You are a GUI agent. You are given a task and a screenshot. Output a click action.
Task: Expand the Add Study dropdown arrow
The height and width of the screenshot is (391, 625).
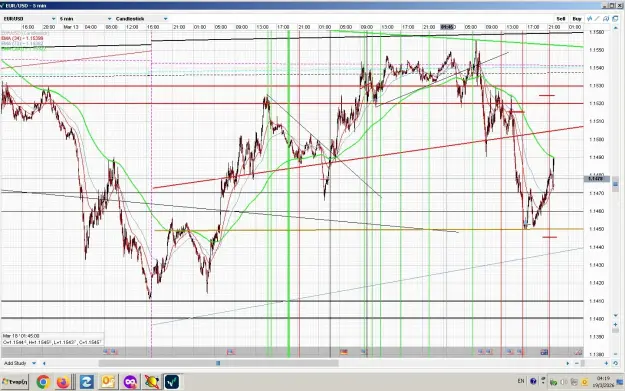[x=34, y=363]
